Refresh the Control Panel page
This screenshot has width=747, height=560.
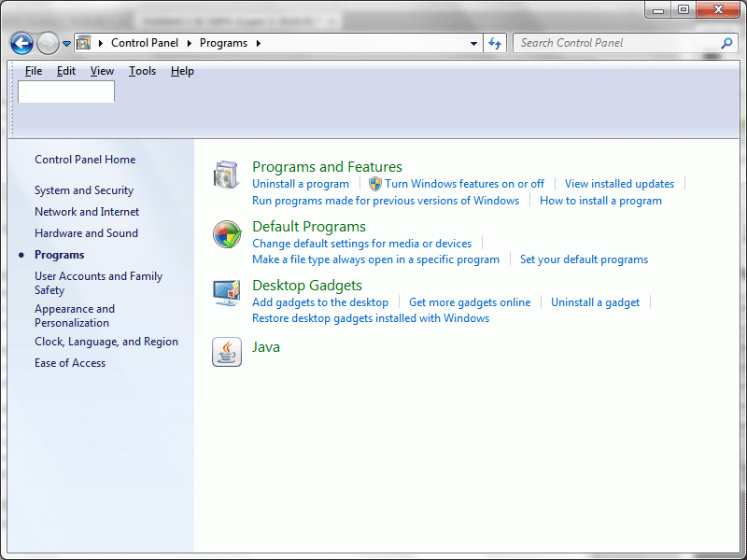(495, 43)
